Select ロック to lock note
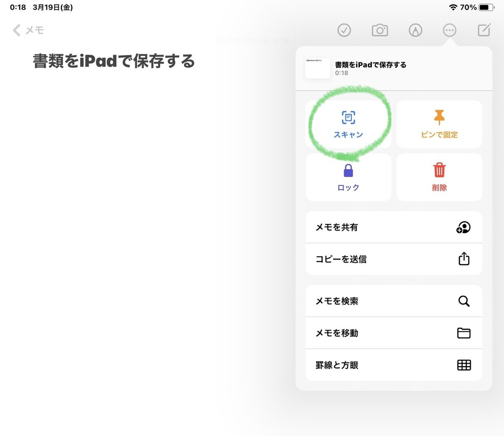504x436 pixels. pyautogui.click(x=348, y=177)
